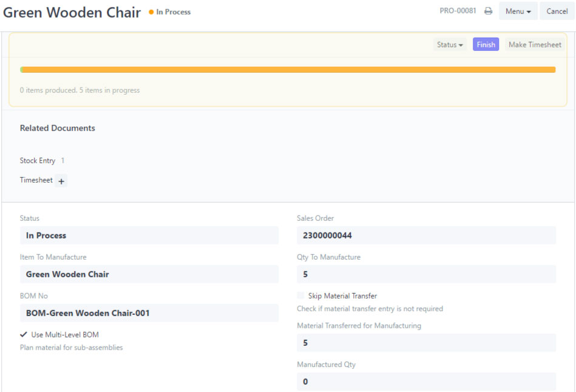Click Qty To Manufacture field
The image size is (576, 392).
pyautogui.click(x=426, y=274)
